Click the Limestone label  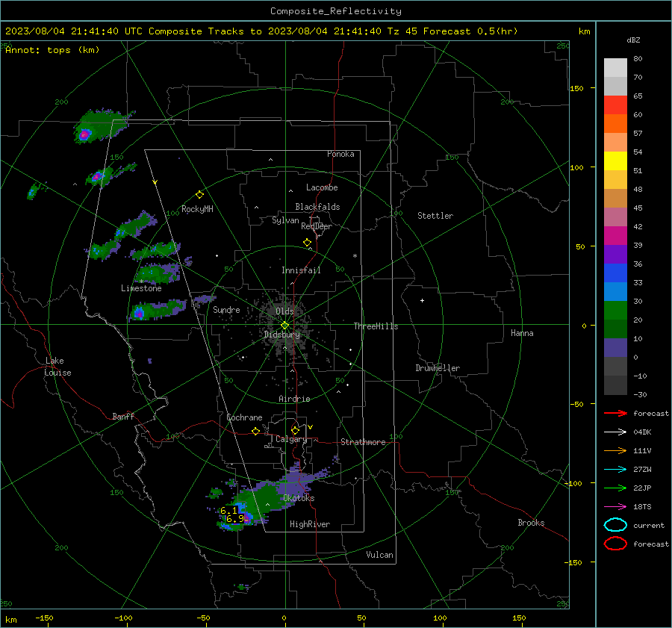click(141, 288)
